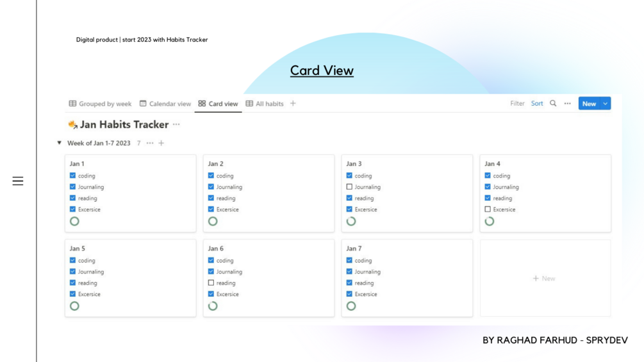Open the Jan 4 card title
This screenshot has width=644, height=362.
(492, 163)
